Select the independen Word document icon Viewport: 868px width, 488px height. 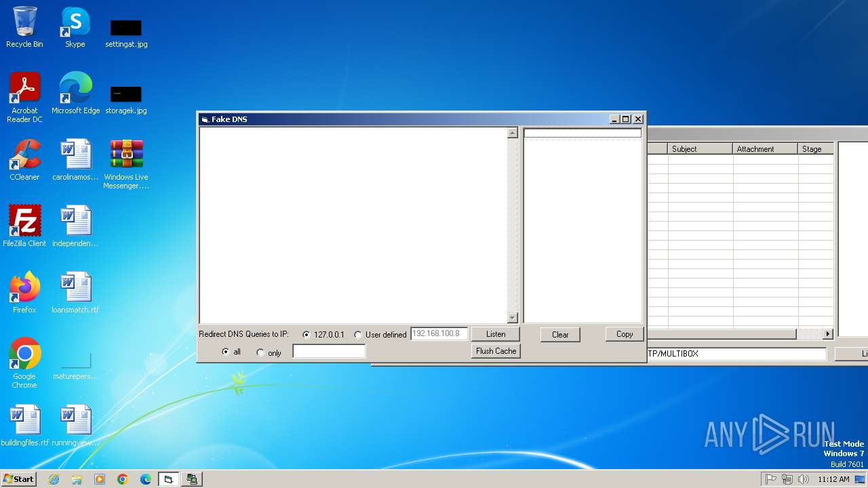(75, 226)
